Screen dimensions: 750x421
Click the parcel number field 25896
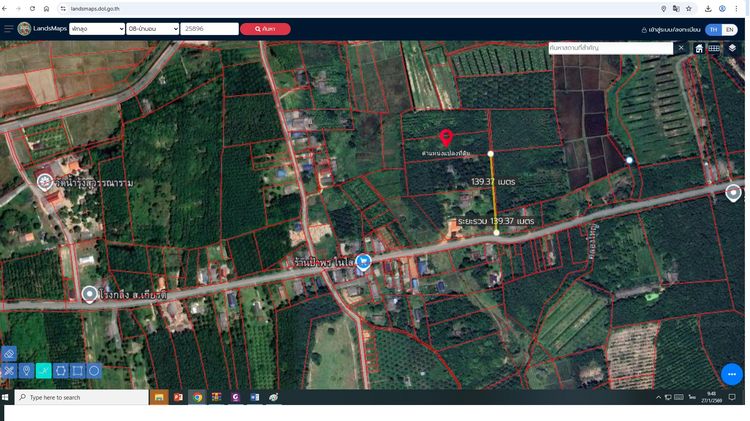pos(209,29)
